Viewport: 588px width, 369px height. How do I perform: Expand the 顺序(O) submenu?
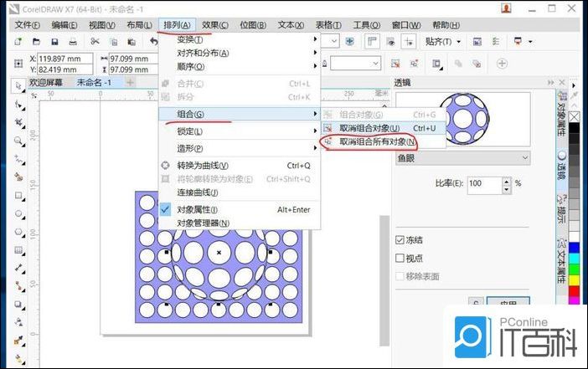(x=240, y=66)
